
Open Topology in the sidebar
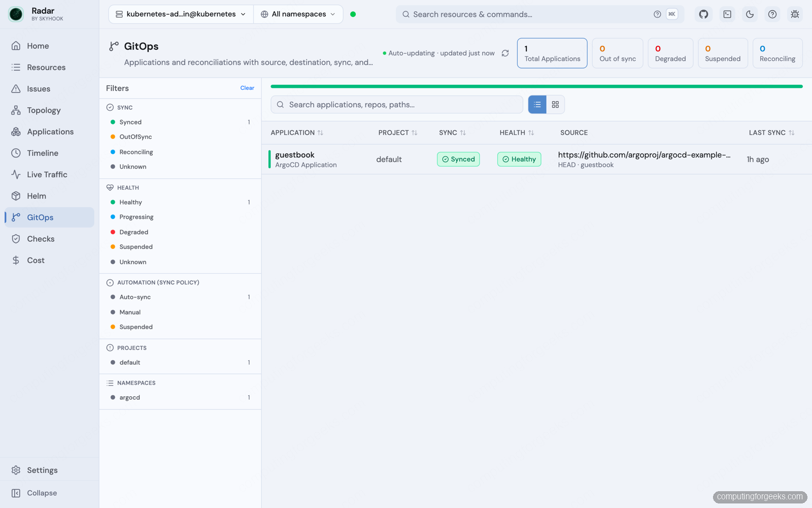pyautogui.click(x=49, y=110)
